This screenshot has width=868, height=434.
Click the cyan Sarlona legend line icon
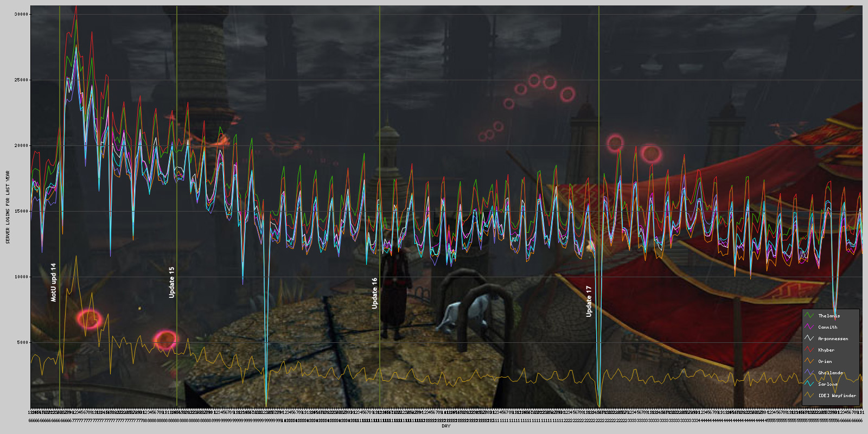[809, 384]
